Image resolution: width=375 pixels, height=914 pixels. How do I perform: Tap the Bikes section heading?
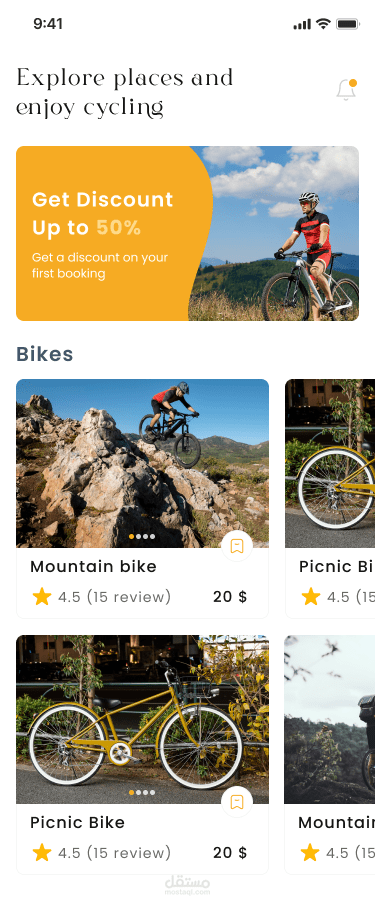tap(44, 354)
